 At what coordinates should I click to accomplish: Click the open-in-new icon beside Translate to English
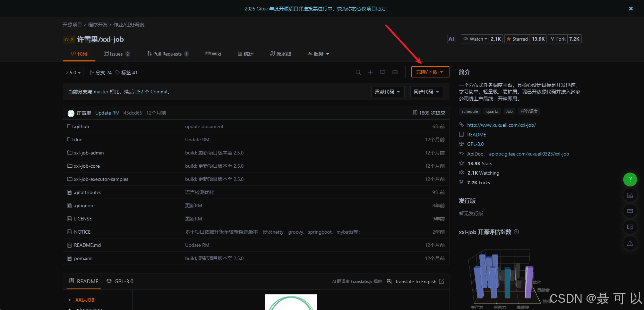[441, 281]
